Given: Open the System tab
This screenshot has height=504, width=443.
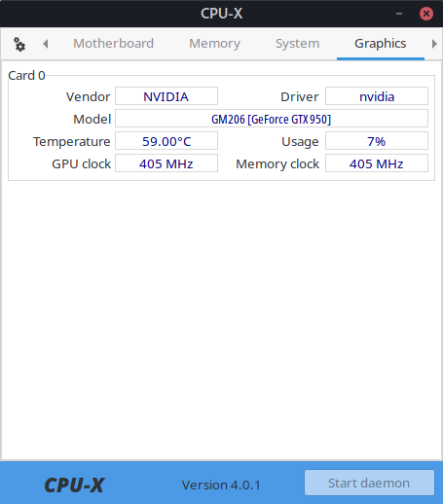Looking at the screenshot, I should pyautogui.click(x=297, y=44).
